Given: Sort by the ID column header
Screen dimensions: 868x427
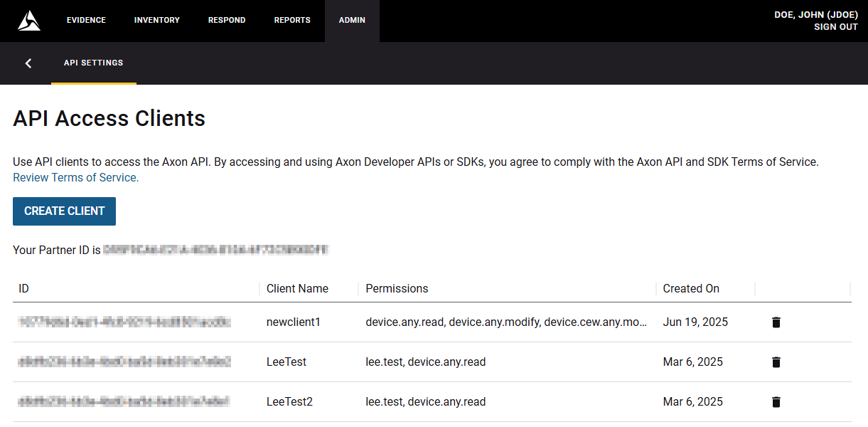Looking at the screenshot, I should 23,288.
